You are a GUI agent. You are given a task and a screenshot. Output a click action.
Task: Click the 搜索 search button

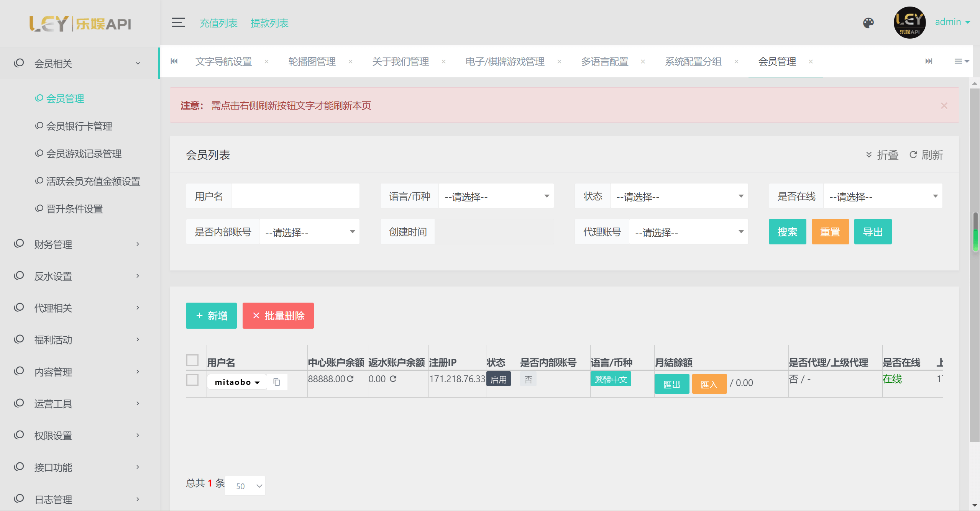787,232
